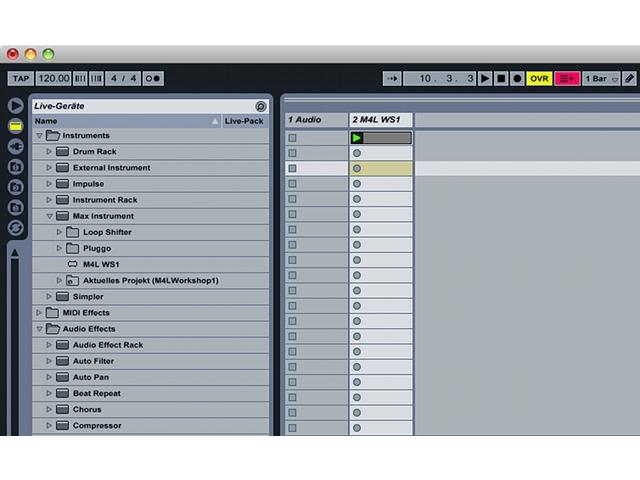This screenshot has height=480, width=640.
Task: Sort by the Live-Pack column header
Action: click(245, 121)
